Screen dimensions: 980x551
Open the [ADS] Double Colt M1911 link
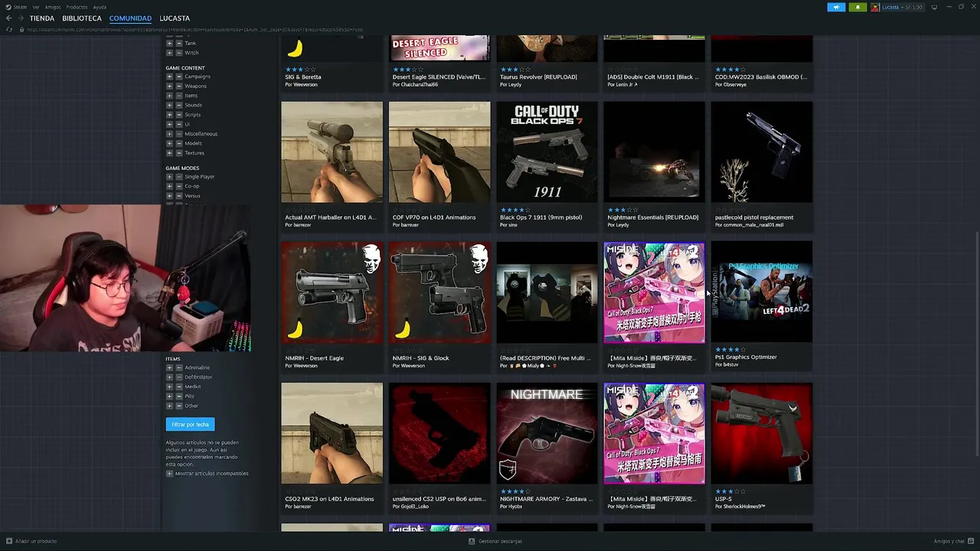653,77
